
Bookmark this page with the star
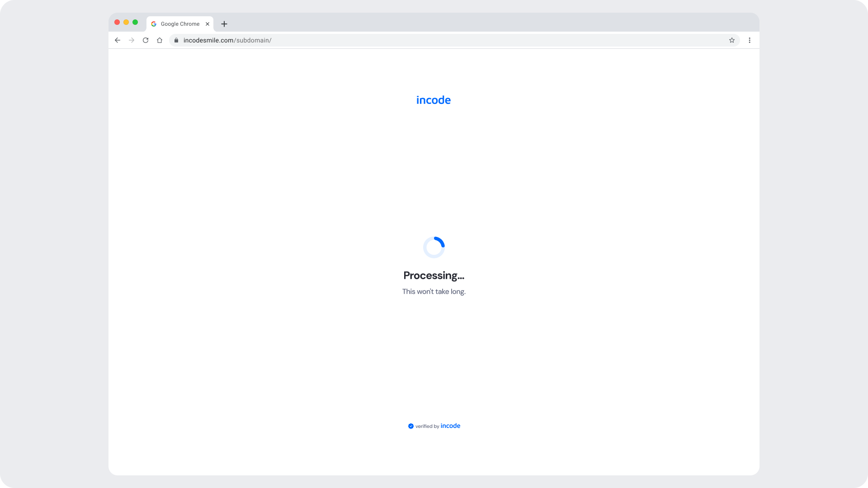(x=732, y=40)
